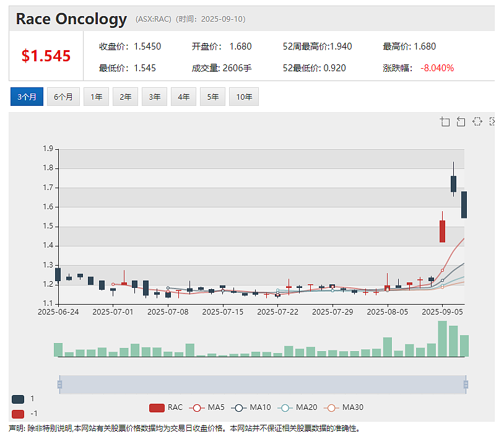
Task: Click the 2025-06-24 axis date label
Action: [58, 312]
